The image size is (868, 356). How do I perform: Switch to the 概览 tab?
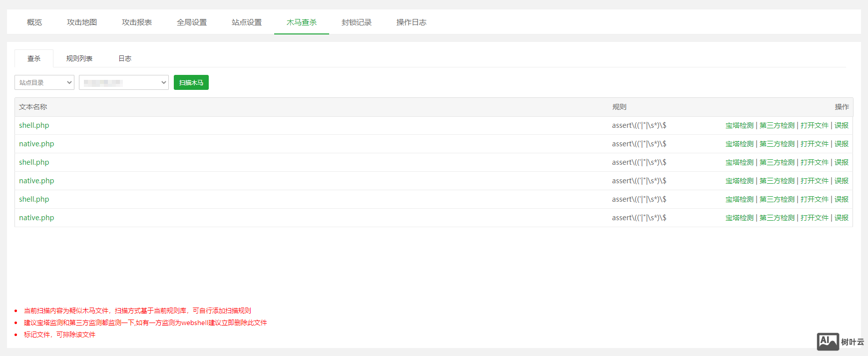(34, 22)
